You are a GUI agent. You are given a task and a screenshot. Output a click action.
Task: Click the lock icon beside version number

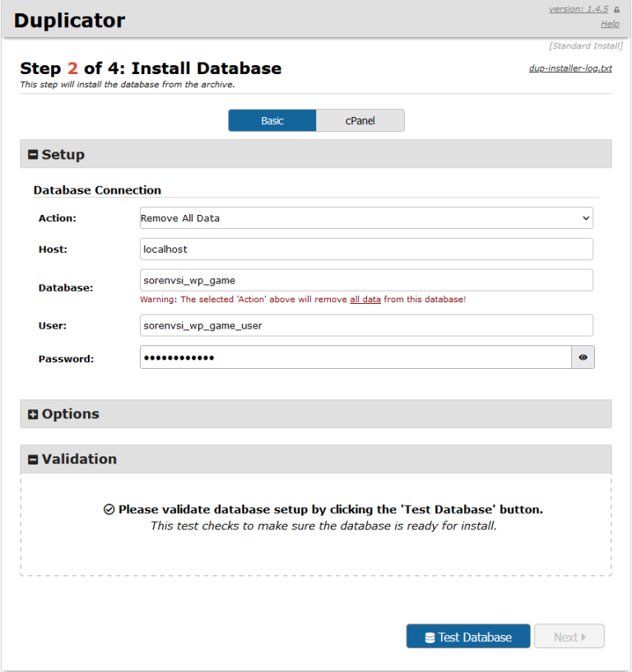click(x=616, y=10)
